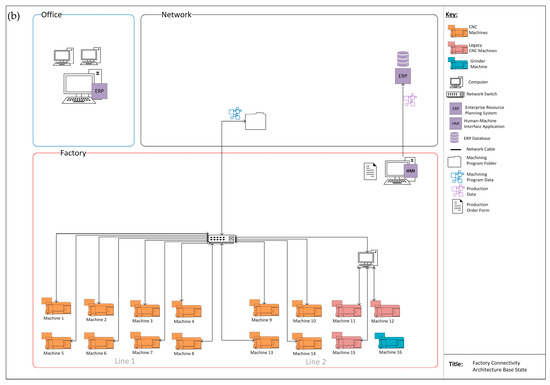Click the Machine 7 CNC icon
This screenshot has height=385, width=550.
coord(145,341)
